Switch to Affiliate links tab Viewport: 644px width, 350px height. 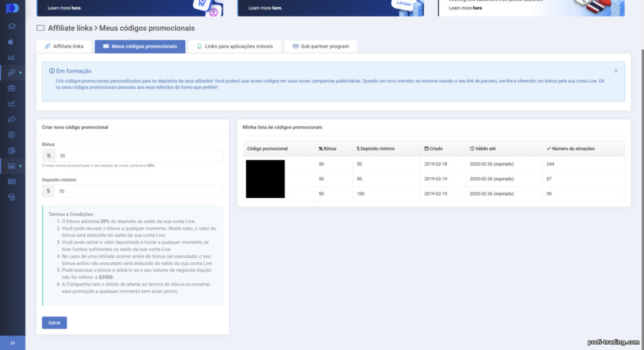[64, 46]
